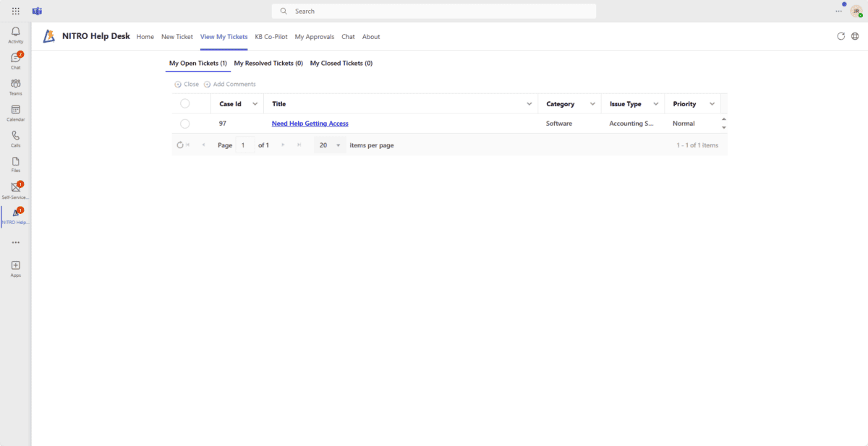Select the checkbox for ticket 97
The image size is (868, 446).
pos(185,123)
